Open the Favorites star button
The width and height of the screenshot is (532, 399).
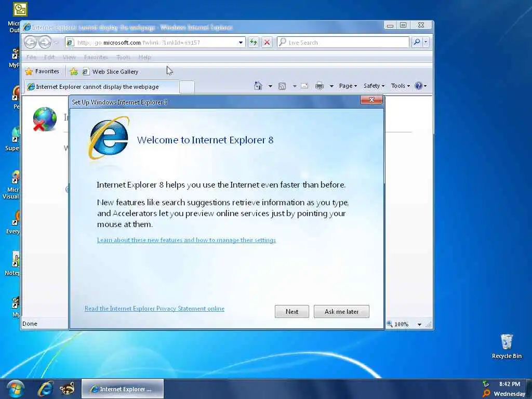[43, 71]
